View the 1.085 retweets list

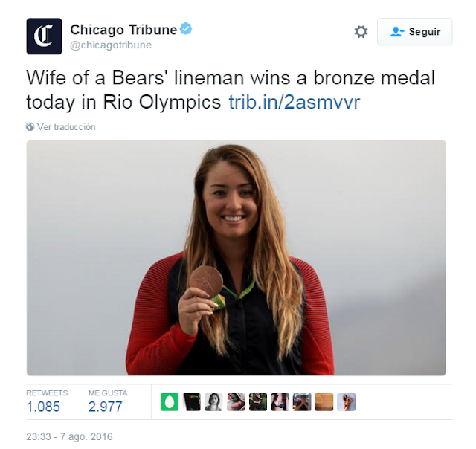pyautogui.click(x=43, y=407)
